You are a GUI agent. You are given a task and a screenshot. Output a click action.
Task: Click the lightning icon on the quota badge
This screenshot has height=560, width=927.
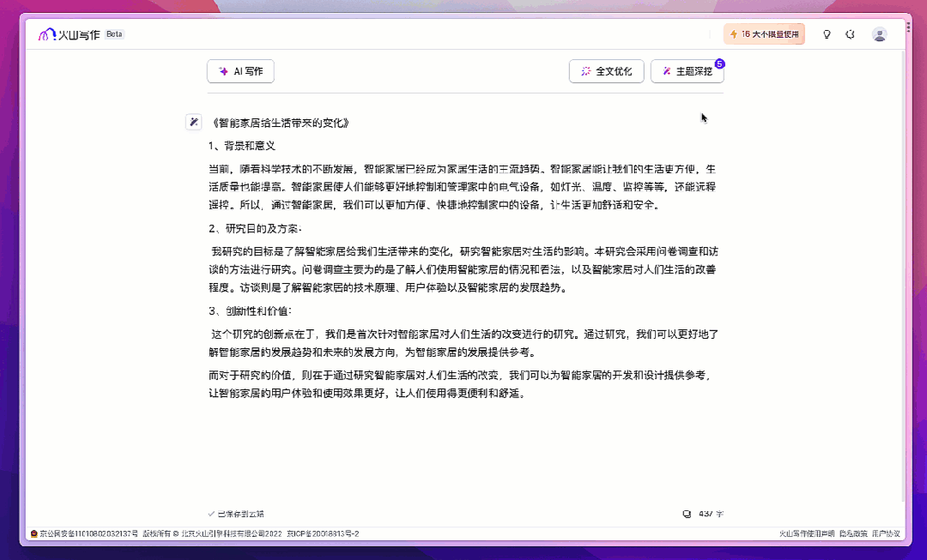click(x=731, y=33)
